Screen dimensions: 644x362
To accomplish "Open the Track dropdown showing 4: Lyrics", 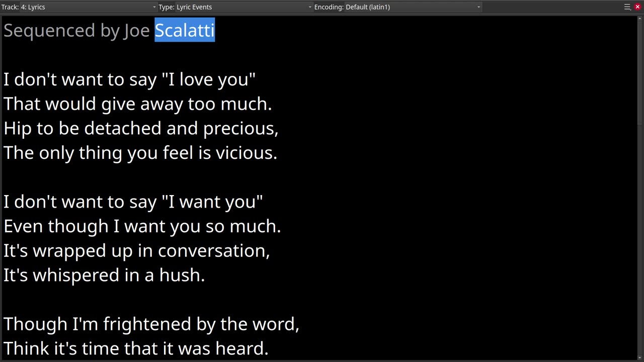I will point(89,7).
